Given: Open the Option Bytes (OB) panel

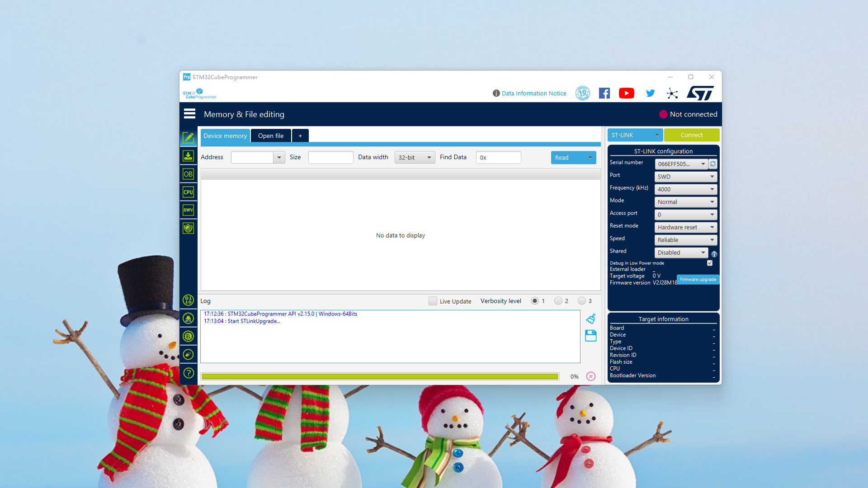Looking at the screenshot, I should coord(188,174).
